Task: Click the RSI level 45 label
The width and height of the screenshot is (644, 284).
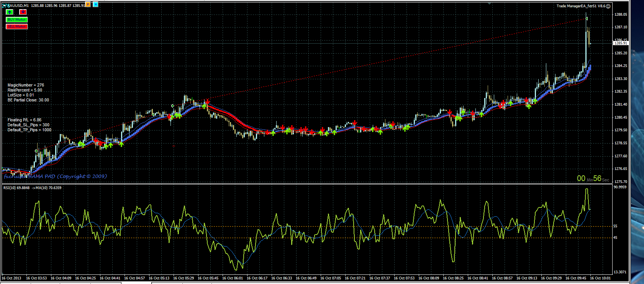Action: pyautogui.click(x=616, y=238)
